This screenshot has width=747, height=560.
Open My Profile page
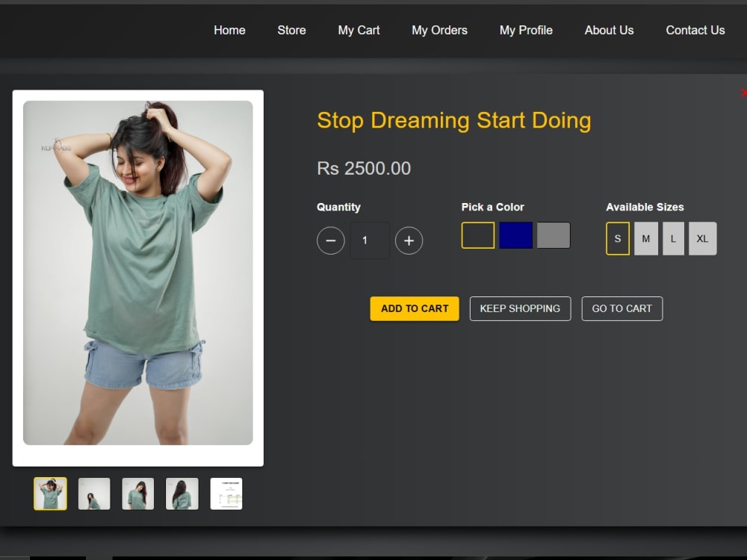coord(526,31)
